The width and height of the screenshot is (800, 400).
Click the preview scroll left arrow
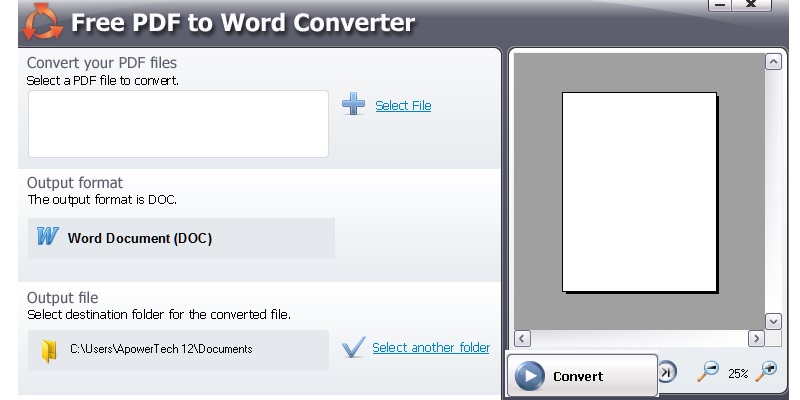click(x=522, y=338)
